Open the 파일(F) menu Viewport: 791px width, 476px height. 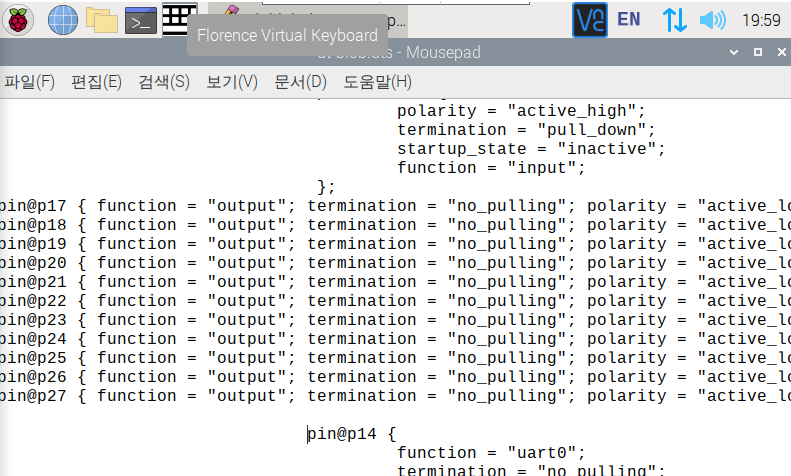click(29, 82)
